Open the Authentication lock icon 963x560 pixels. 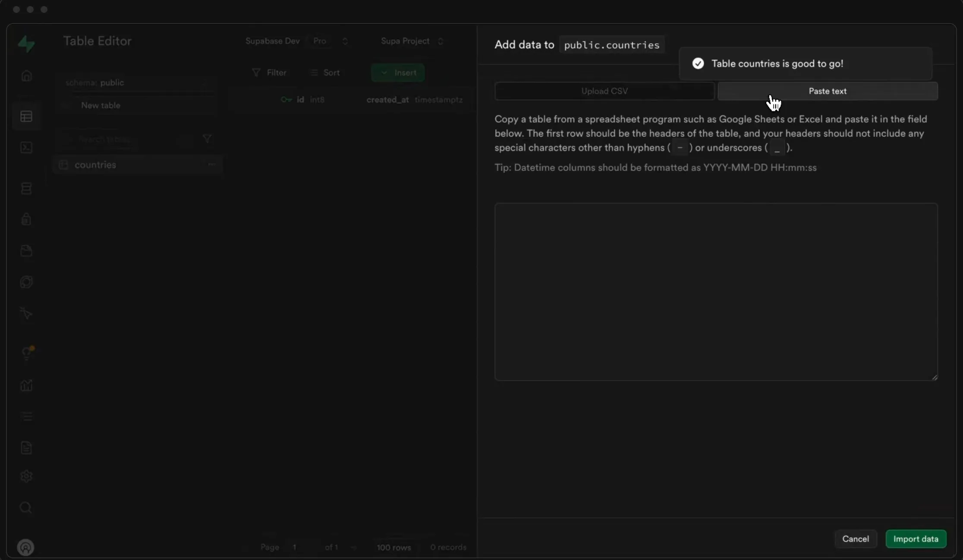pyautogui.click(x=26, y=219)
